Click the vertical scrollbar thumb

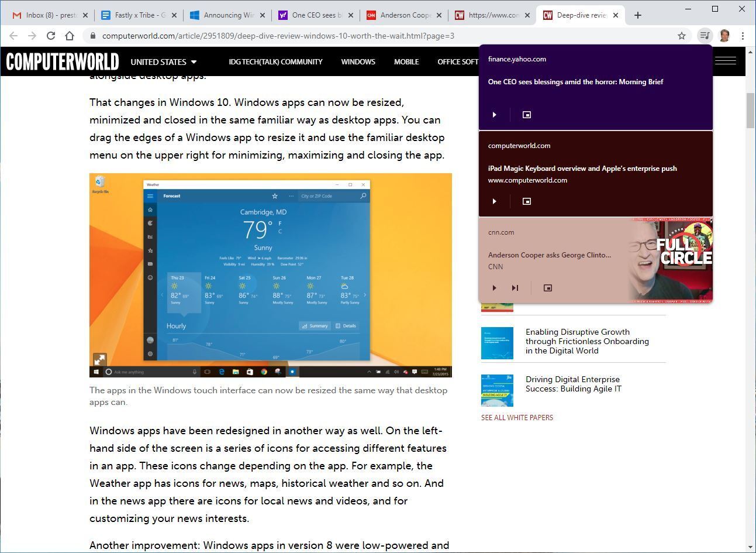coord(751,110)
